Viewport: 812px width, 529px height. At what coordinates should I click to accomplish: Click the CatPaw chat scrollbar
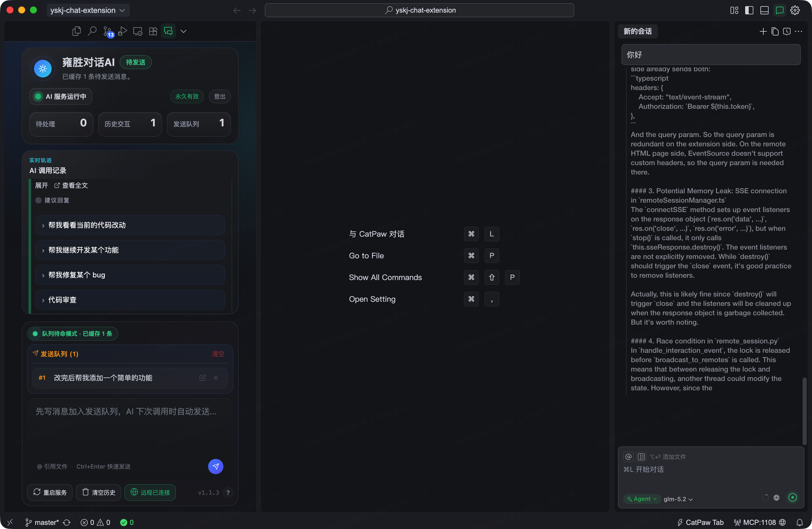[804, 411]
